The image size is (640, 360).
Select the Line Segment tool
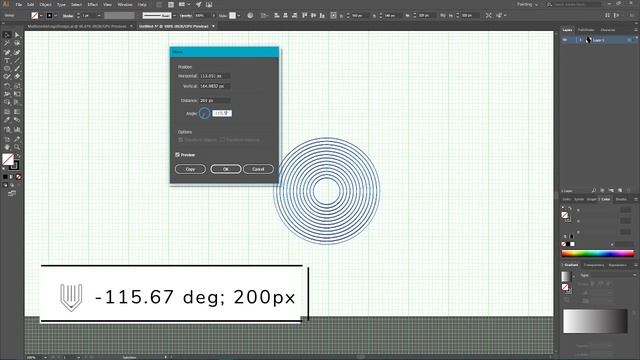(x=17, y=60)
